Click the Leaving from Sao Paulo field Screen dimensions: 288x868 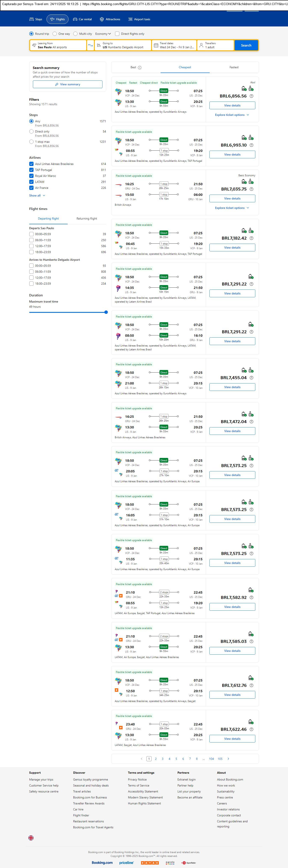(58, 45)
